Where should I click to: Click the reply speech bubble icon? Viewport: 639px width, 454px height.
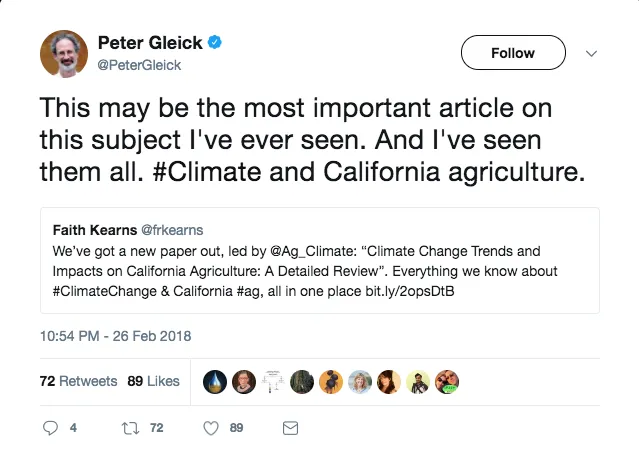tap(53, 427)
